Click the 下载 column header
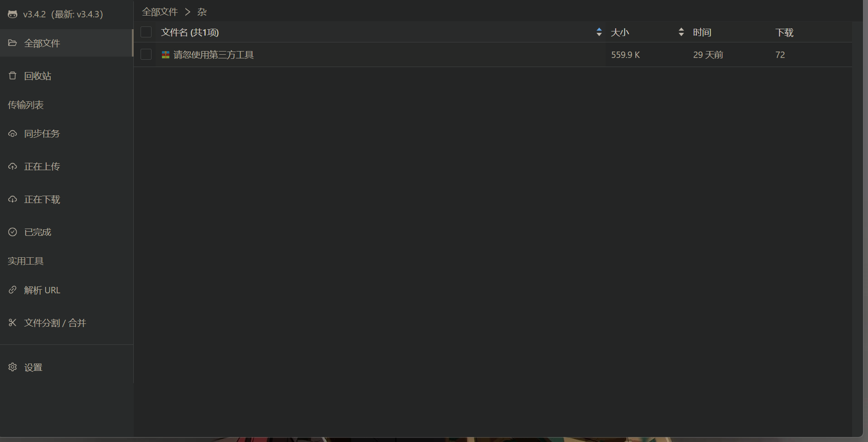 (x=784, y=32)
